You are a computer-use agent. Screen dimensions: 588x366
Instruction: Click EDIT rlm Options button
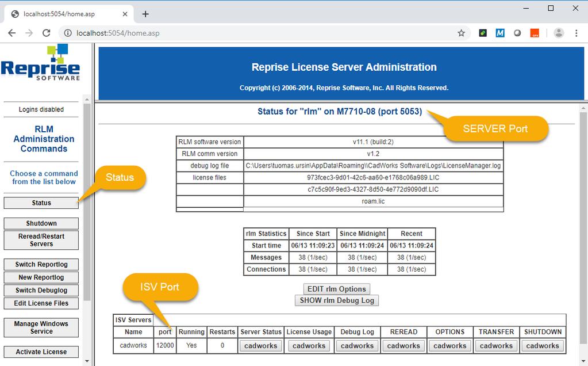(337, 289)
